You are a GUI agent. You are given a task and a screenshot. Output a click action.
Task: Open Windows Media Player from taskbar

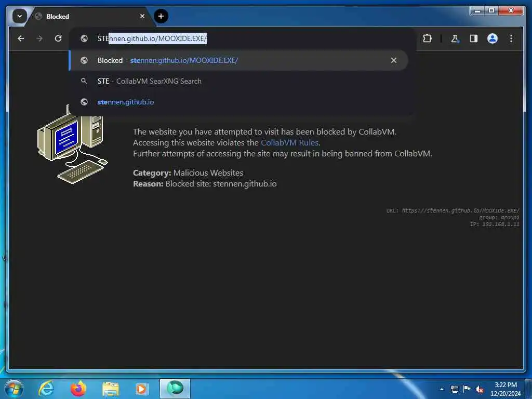[x=142, y=389]
